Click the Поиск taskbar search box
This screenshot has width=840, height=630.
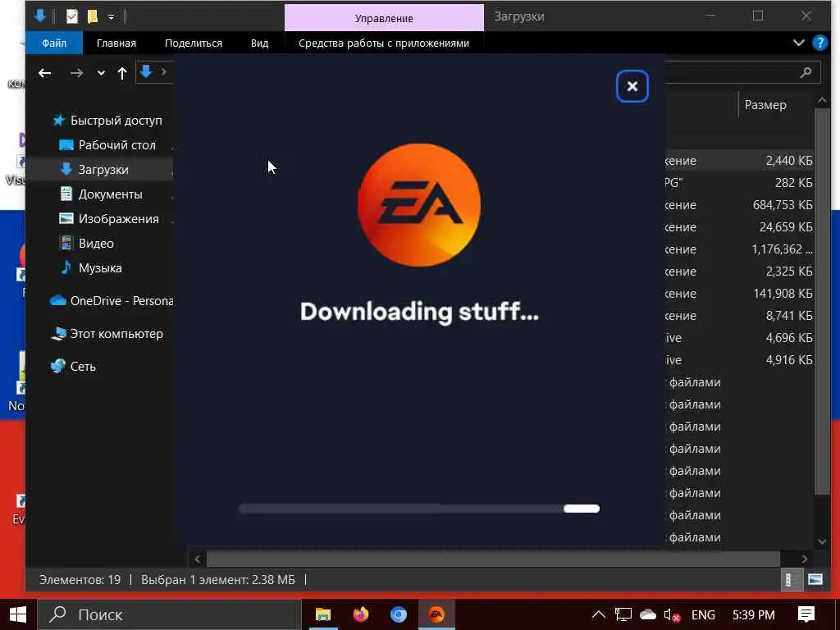[x=169, y=614]
